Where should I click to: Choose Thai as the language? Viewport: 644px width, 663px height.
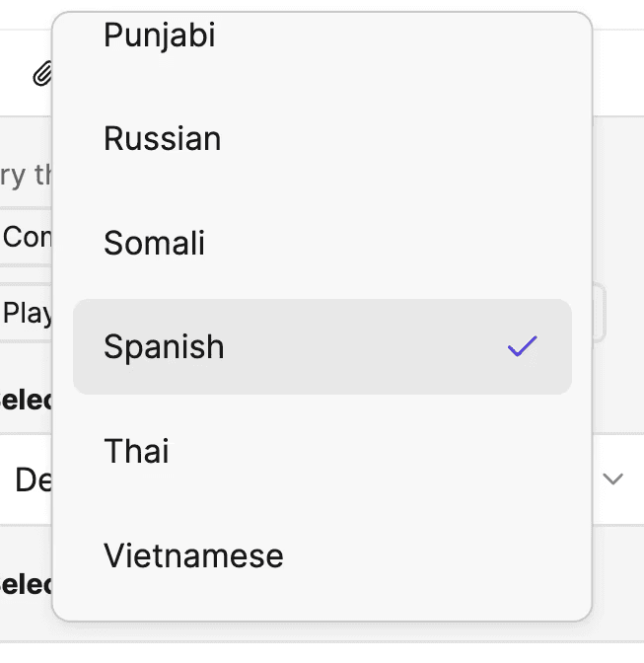[x=136, y=451]
